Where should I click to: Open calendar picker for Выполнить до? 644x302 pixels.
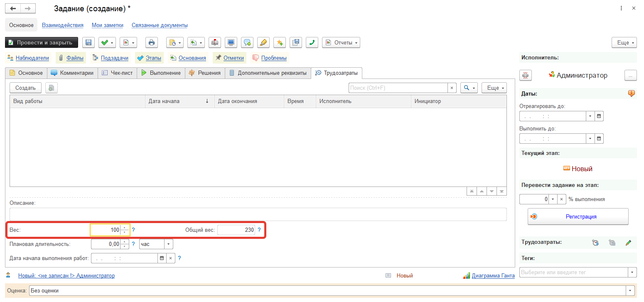pyautogui.click(x=599, y=138)
